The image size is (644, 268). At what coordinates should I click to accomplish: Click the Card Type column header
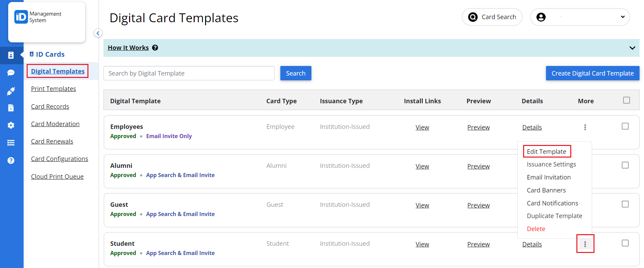click(x=281, y=101)
